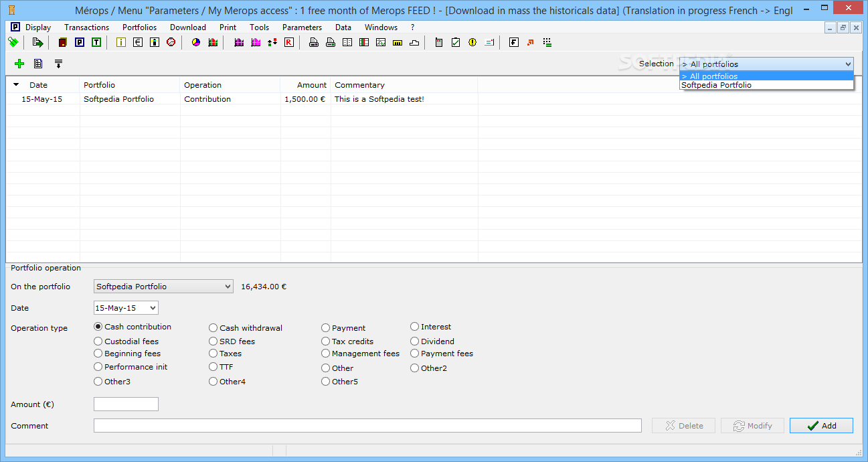Click the yellow 'i' information icon

(121, 42)
